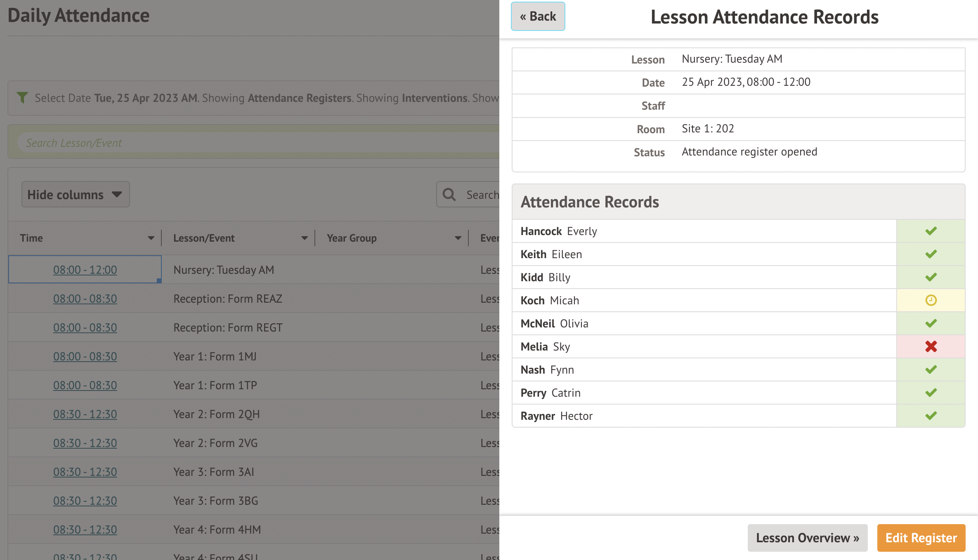Click Koch Micah's yellow late clock icon
This screenshot has height=560, width=978.
931,300
